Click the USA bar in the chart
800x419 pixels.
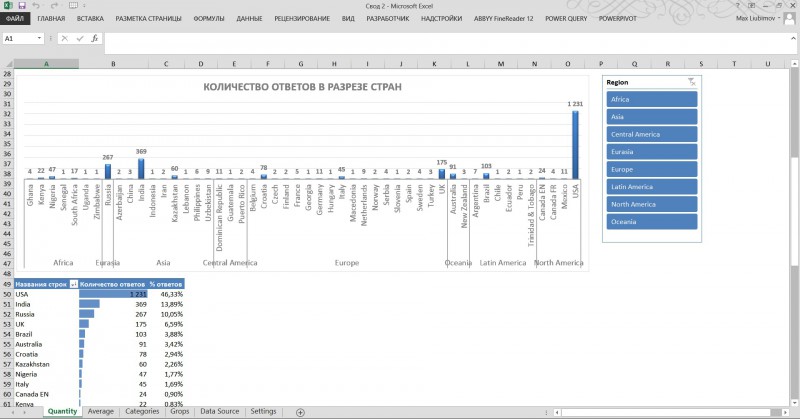575,144
